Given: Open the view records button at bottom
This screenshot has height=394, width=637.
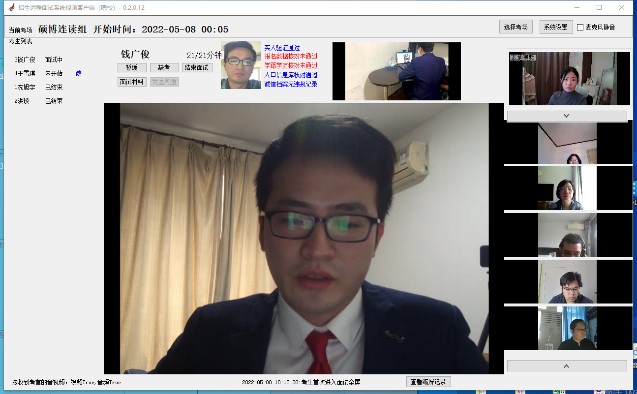Looking at the screenshot, I should (x=428, y=382).
